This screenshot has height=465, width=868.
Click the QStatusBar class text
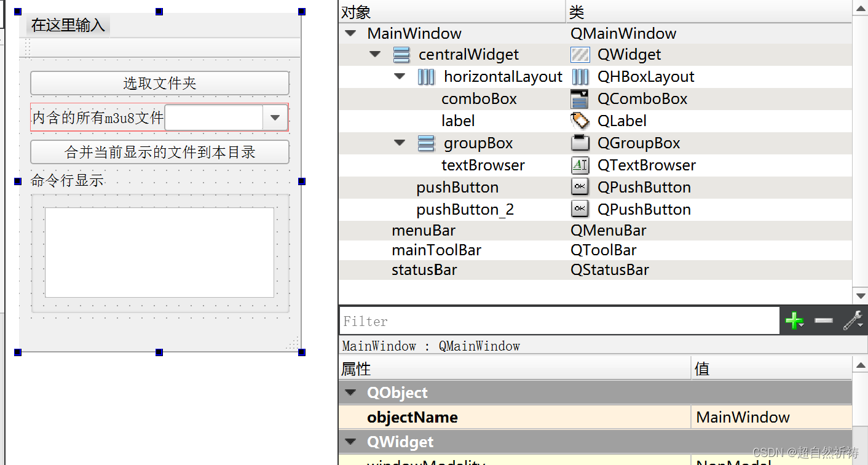(610, 270)
